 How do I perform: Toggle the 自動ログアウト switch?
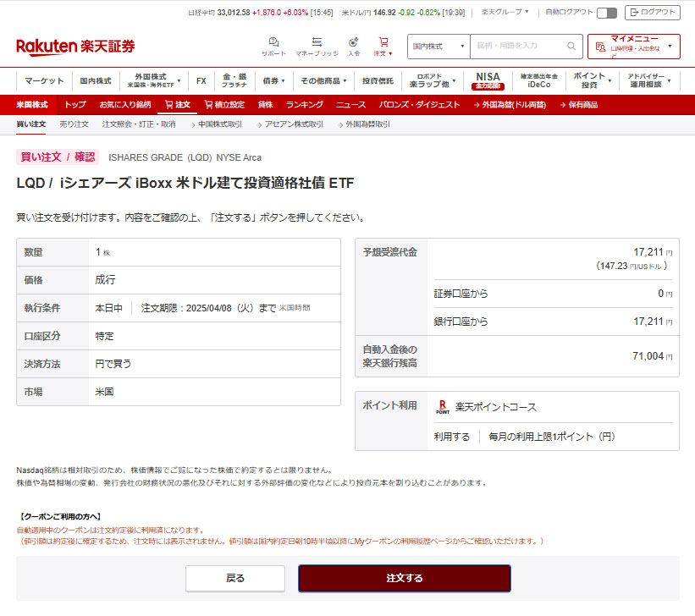[x=606, y=13]
